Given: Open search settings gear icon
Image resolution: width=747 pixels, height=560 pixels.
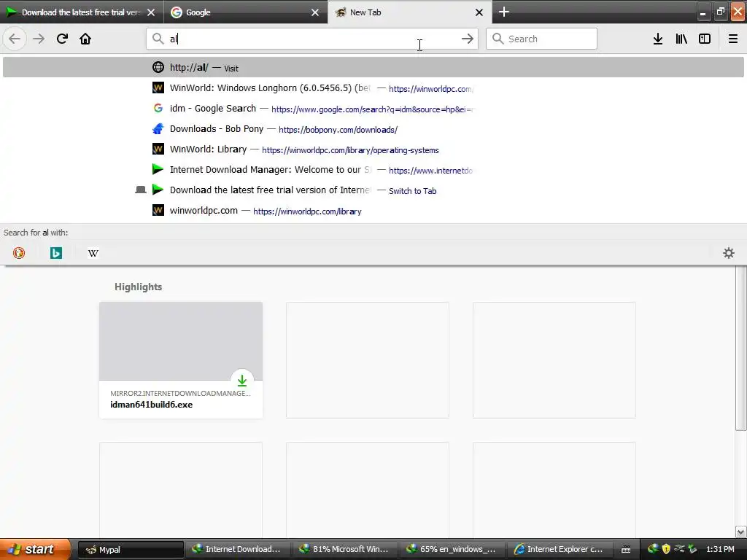Looking at the screenshot, I should point(729,253).
